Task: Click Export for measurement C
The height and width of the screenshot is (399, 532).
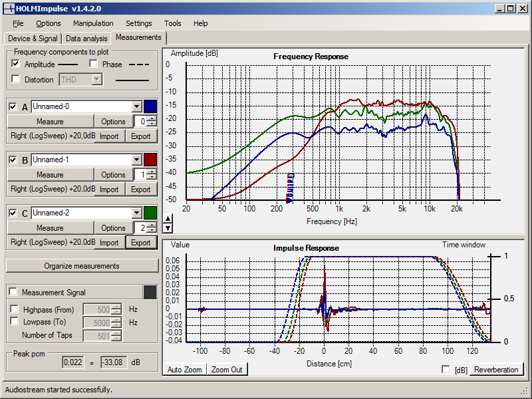Action: coord(141,243)
